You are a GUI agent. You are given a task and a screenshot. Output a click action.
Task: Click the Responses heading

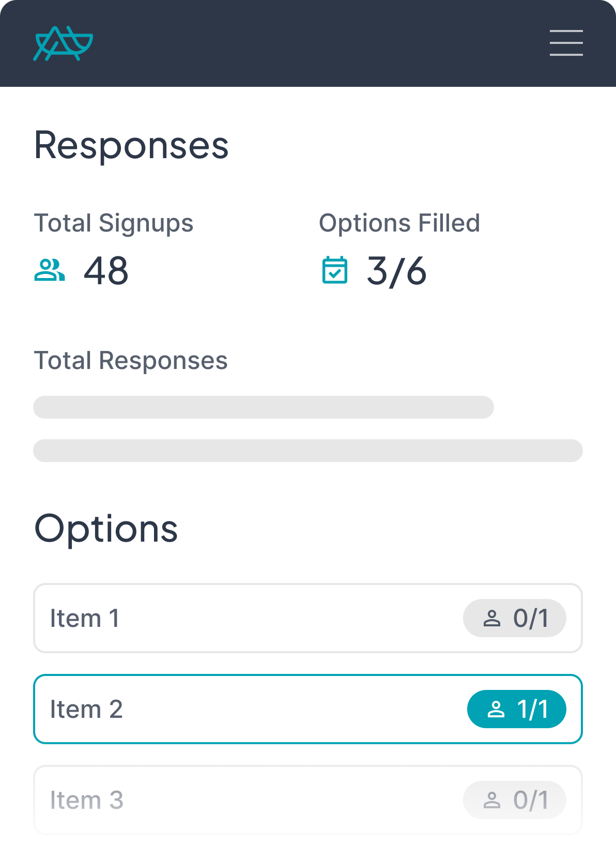131,146
